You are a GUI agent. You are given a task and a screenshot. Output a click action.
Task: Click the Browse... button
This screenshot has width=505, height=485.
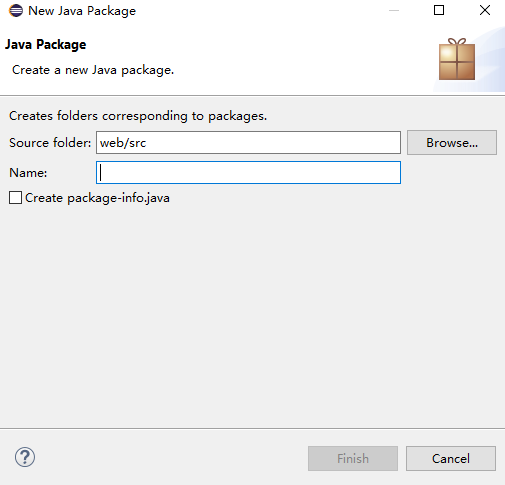click(x=452, y=143)
